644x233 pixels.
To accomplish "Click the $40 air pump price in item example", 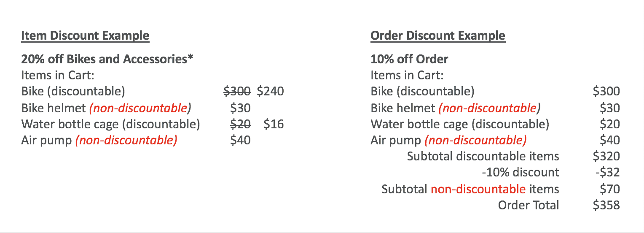I will pos(240,140).
